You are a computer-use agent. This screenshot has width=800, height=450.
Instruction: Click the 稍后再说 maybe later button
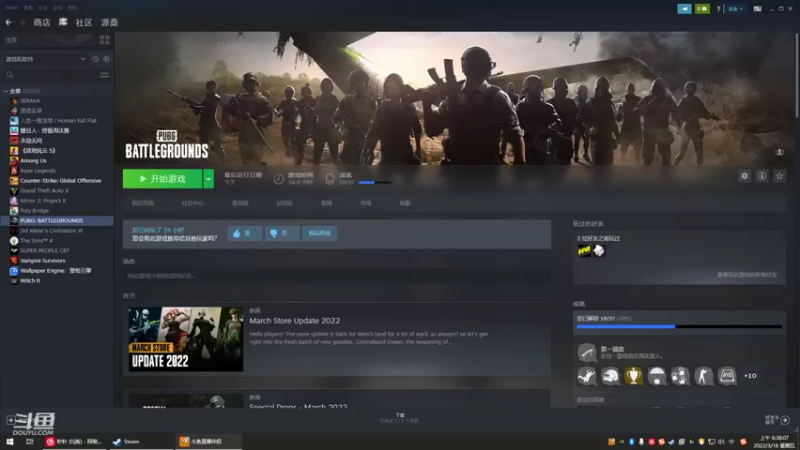319,233
